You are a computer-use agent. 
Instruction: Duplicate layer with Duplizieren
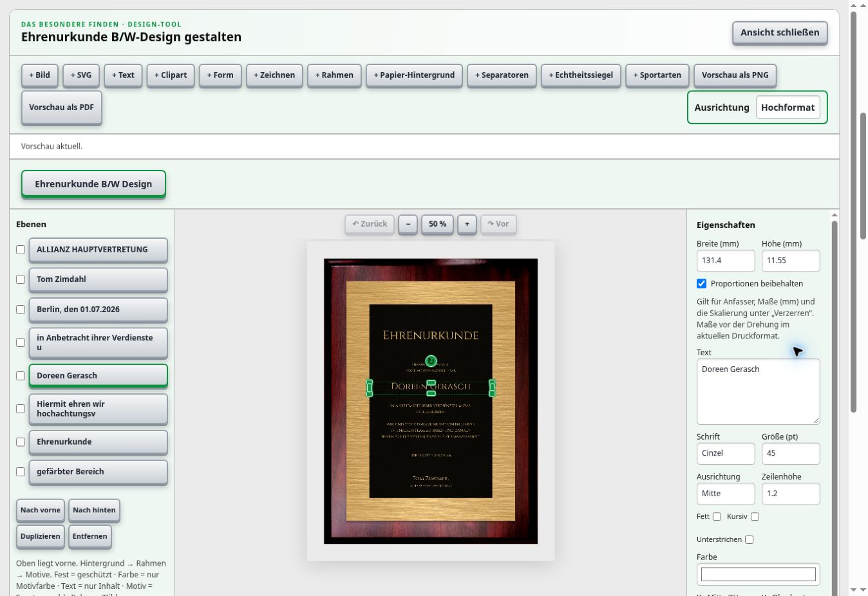(41, 536)
